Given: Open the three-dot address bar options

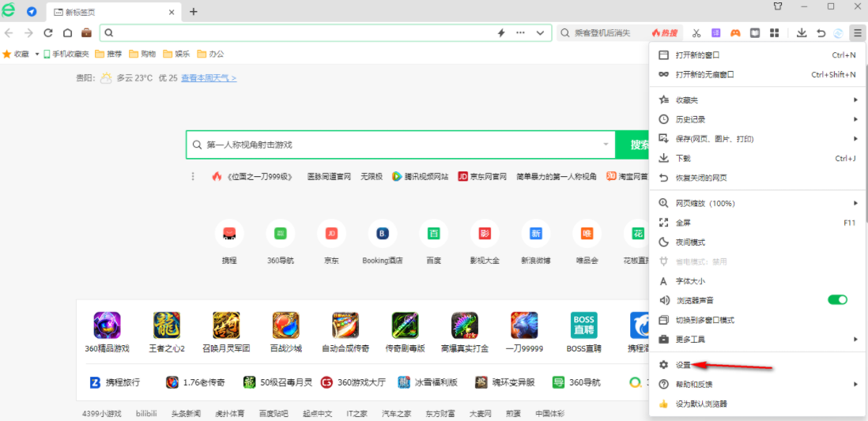Looking at the screenshot, I should coord(520,33).
